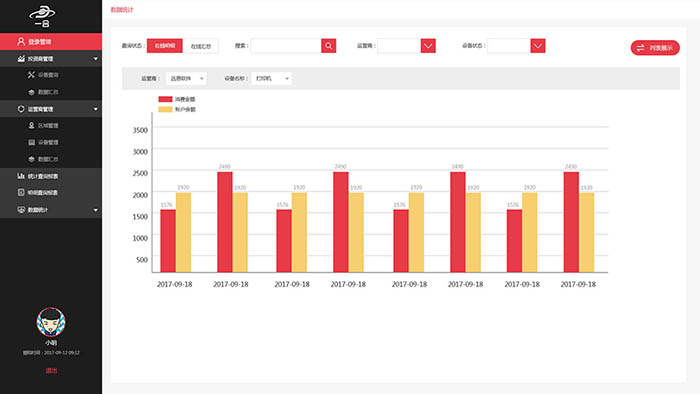This screenshot has width=700, height=394.
Task: Collapse the 投资商管理 section arrow
Action: (96, 59)
